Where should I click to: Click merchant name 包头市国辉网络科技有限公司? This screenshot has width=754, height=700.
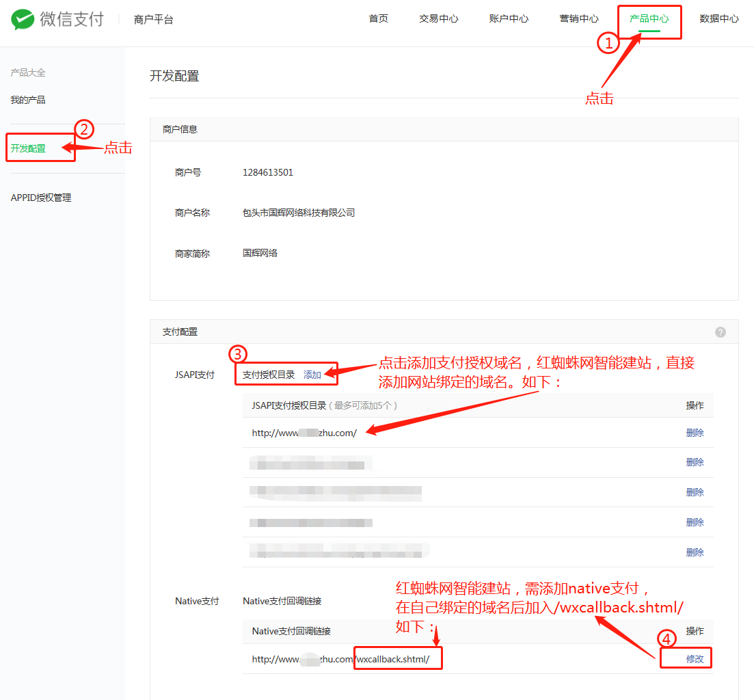tap(299, 213)
